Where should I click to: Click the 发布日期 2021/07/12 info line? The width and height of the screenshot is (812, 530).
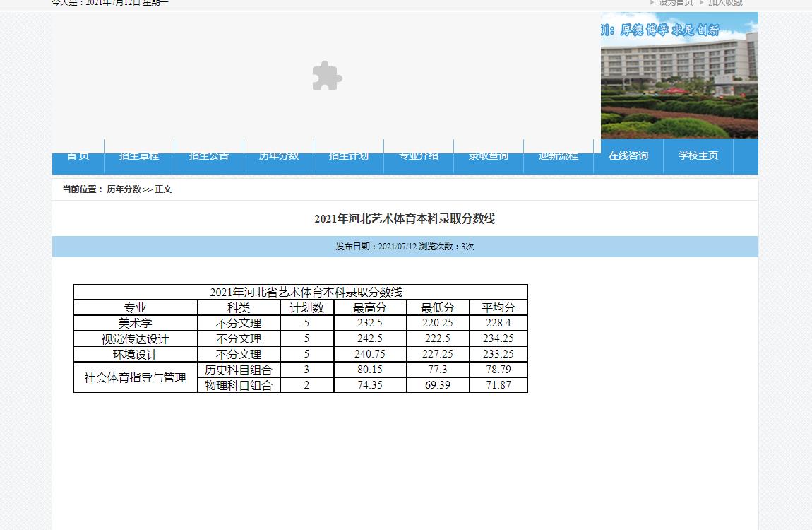405,247
